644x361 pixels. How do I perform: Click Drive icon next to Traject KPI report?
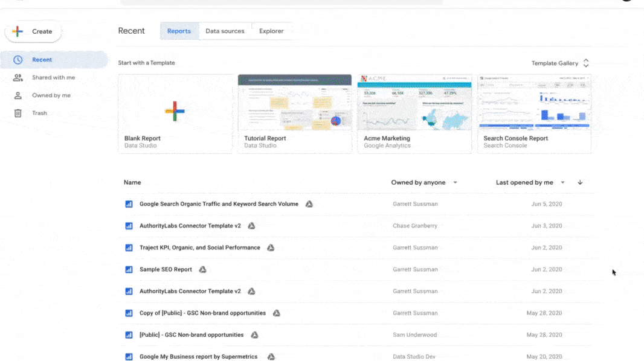tap(271, 248)
